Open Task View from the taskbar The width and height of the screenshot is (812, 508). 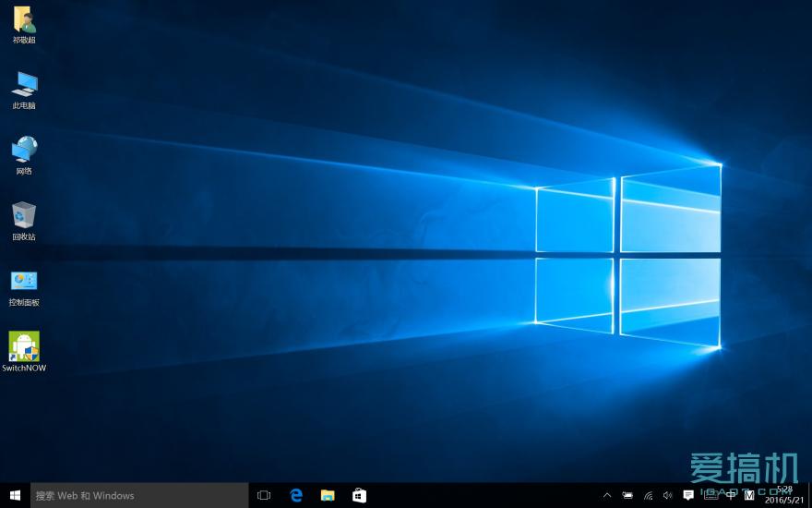pos(264,496)
